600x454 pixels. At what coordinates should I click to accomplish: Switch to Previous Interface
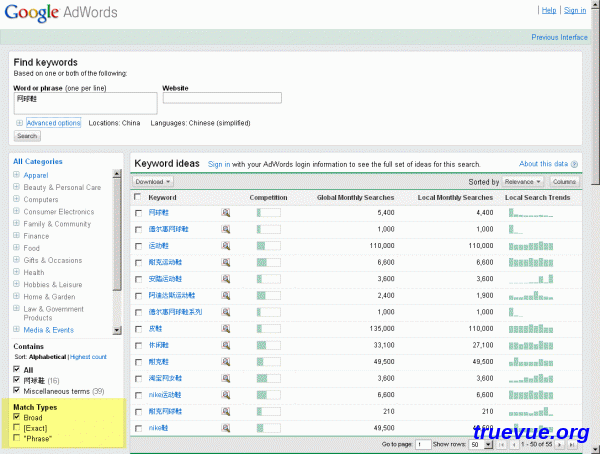(559, 37)
